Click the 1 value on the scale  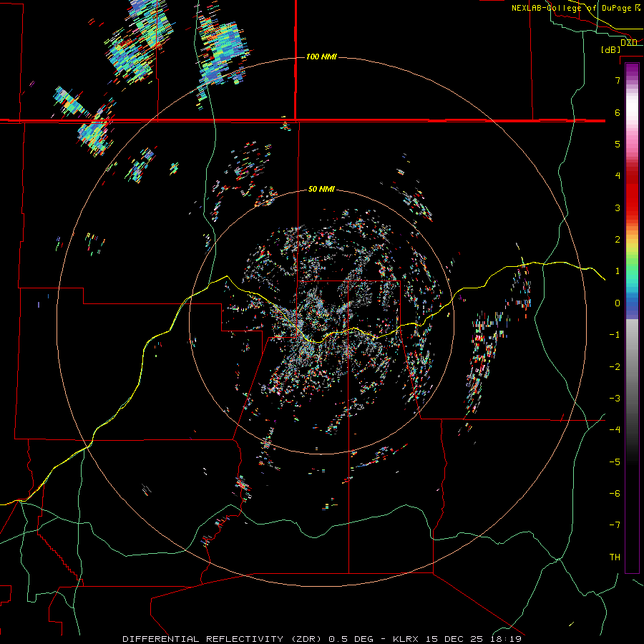(x=618, y=271)
